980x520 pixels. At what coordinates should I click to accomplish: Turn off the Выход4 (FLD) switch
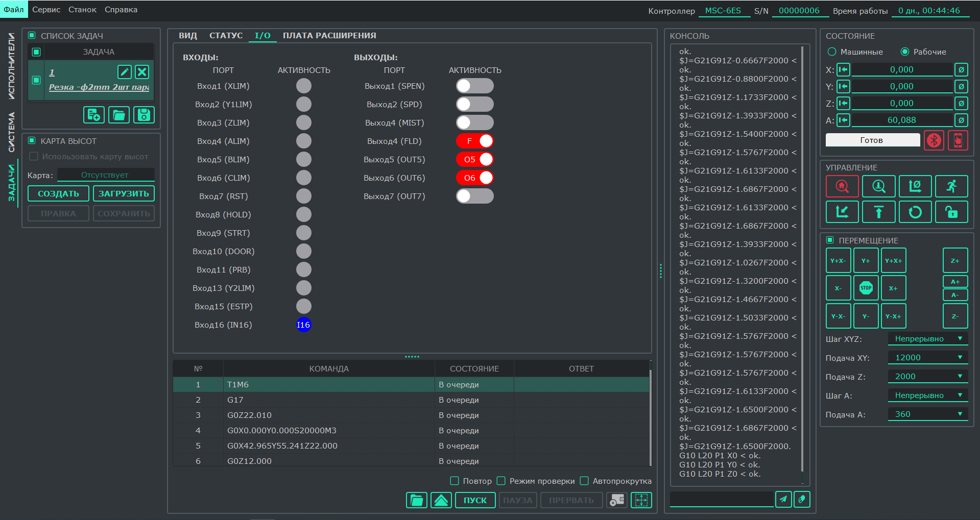pyautogui.click(x=475, y=141)
